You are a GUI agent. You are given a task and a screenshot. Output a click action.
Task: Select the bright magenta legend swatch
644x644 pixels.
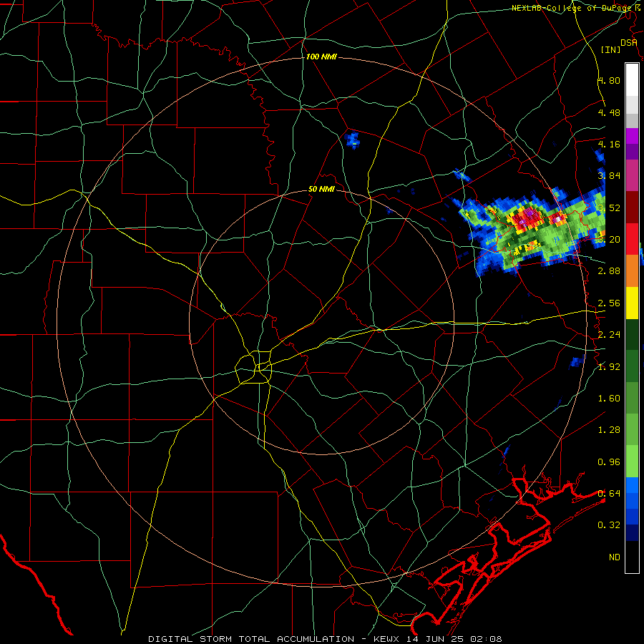pos(632,136)
